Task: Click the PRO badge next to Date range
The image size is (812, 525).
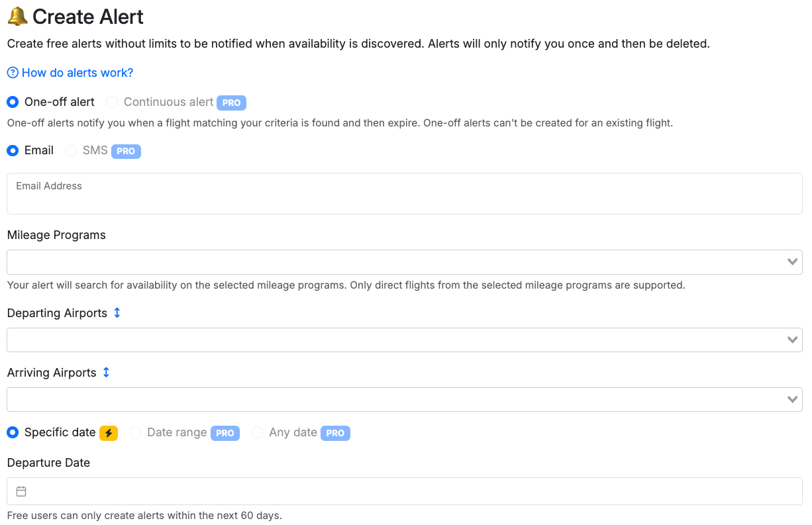Action: pos(225,433)
